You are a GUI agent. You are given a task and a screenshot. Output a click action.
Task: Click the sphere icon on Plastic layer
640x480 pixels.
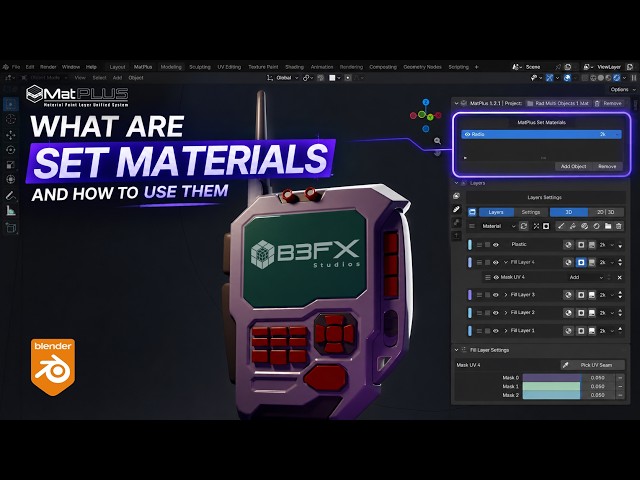pyautogui.click(x=568, y=245)
